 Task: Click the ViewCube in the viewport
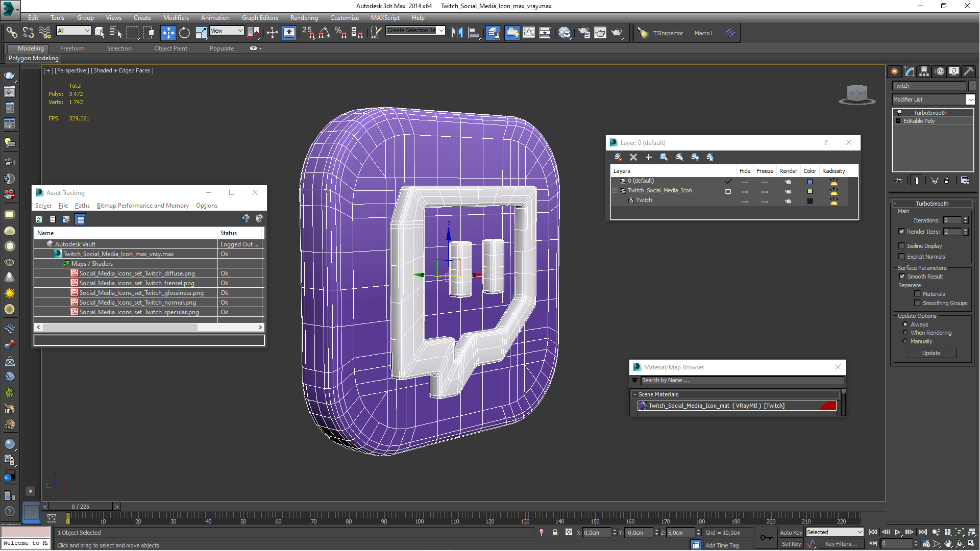(x=857, y=94)
